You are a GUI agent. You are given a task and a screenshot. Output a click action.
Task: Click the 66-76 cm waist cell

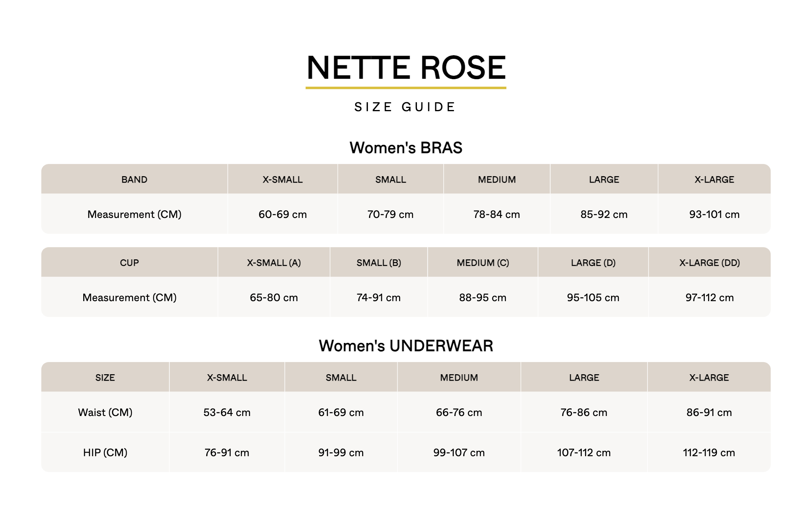[x=459, y=412]
